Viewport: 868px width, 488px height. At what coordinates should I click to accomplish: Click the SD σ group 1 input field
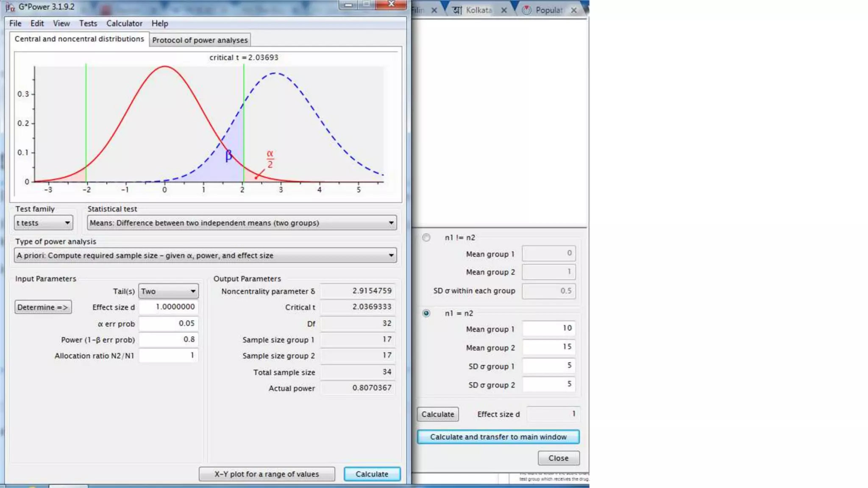[x=548, y=366]
